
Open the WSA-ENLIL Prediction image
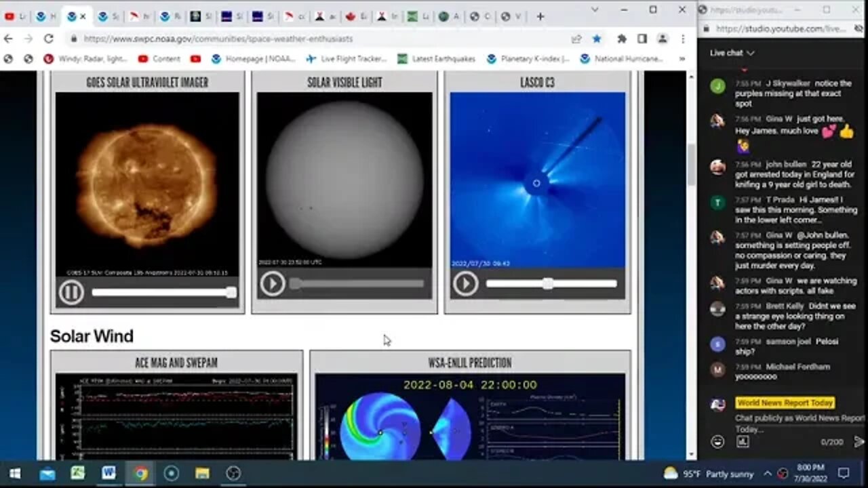[470, 417]
